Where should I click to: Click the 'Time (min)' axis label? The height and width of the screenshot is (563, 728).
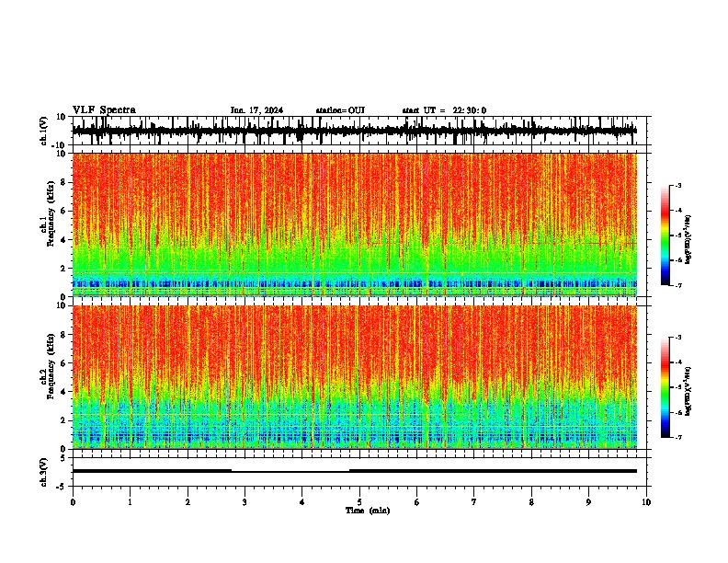[368, 511]
